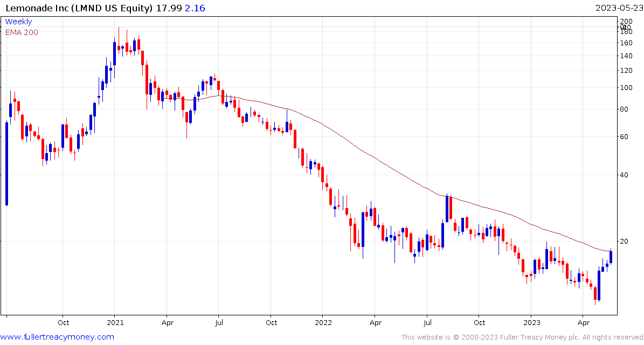Click the Fuller Treacy Money copyright notice
The height and width of the screenshot is (345, 644).
coord(522,337)
